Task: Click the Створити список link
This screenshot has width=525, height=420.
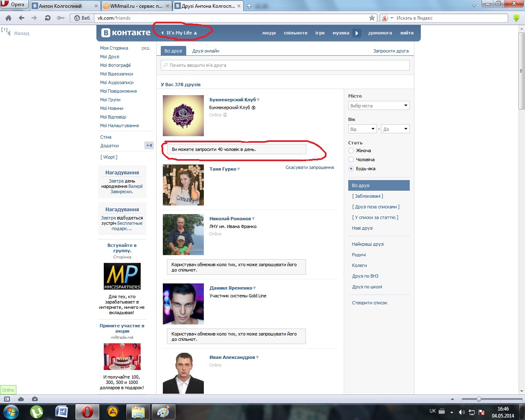Action: [370, 303]
